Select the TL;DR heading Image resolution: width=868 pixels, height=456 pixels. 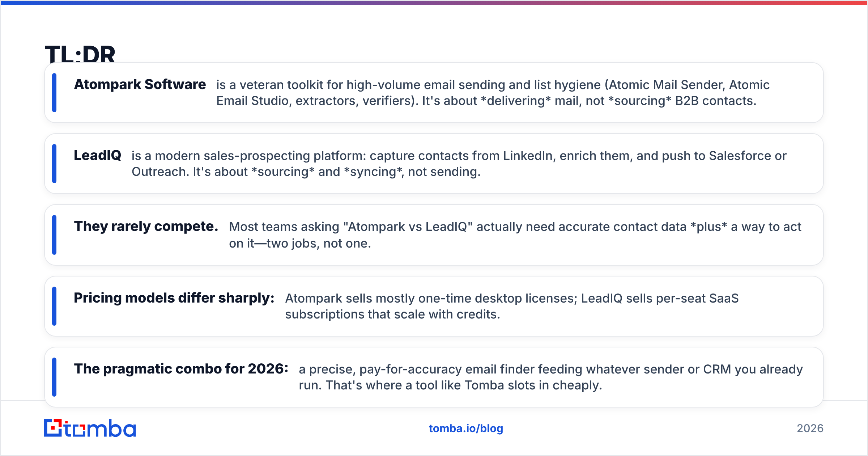pyautogui.click(x=80, y=54)
